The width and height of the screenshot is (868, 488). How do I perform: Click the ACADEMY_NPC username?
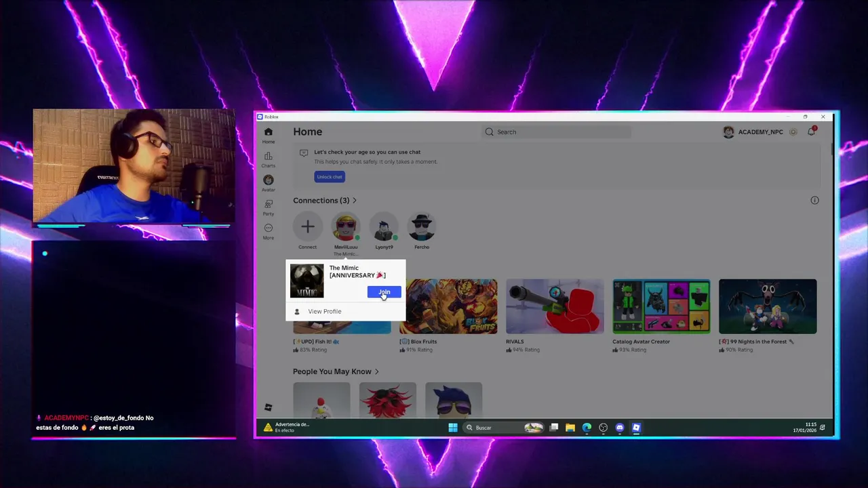(760, 132)
